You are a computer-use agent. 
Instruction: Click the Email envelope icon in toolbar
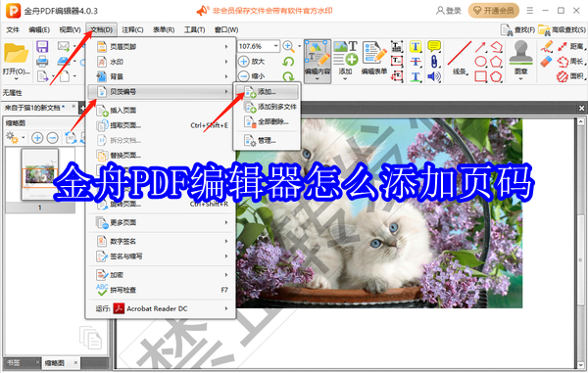pos(64,46)
